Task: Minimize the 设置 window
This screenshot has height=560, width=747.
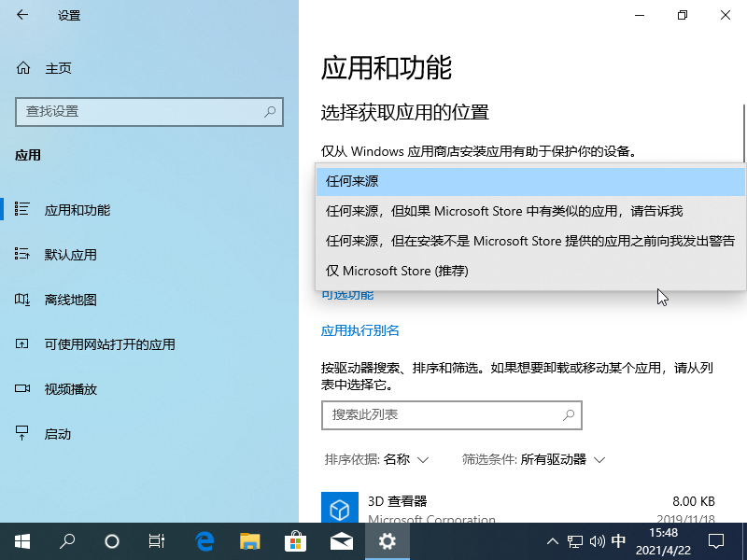Action: click(x=640, y=15)
